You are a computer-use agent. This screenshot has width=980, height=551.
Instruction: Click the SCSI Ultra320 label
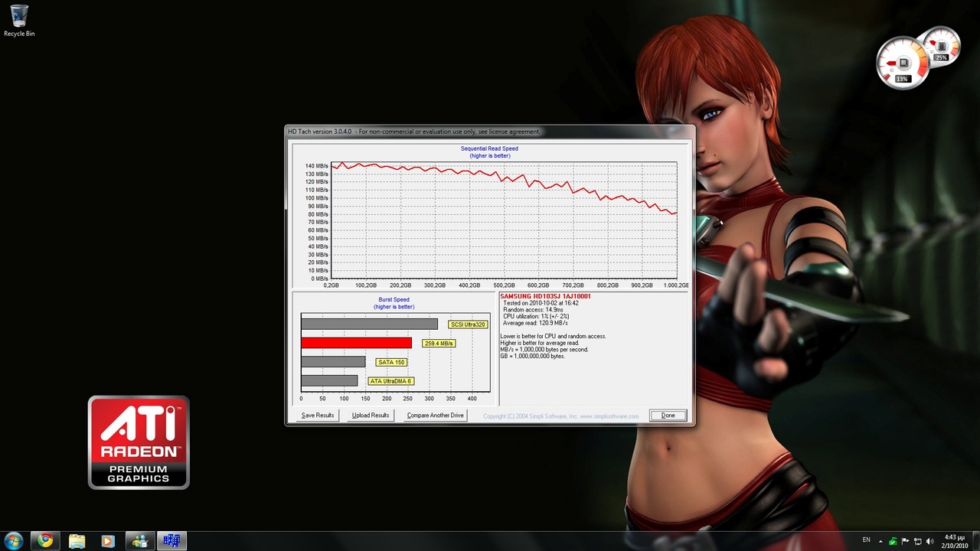pyautogui.click(x=468, y=324)
